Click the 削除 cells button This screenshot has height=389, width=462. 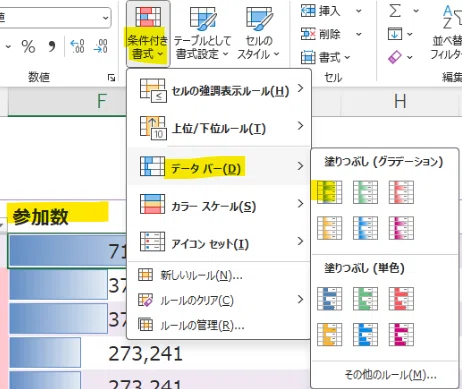pos(321,34)
